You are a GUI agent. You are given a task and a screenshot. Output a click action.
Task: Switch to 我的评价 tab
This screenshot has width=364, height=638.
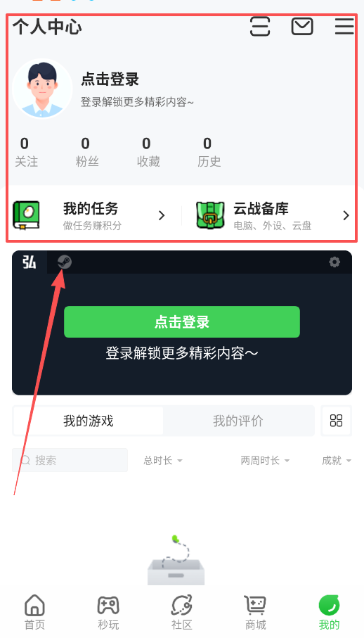click(238, 421)
